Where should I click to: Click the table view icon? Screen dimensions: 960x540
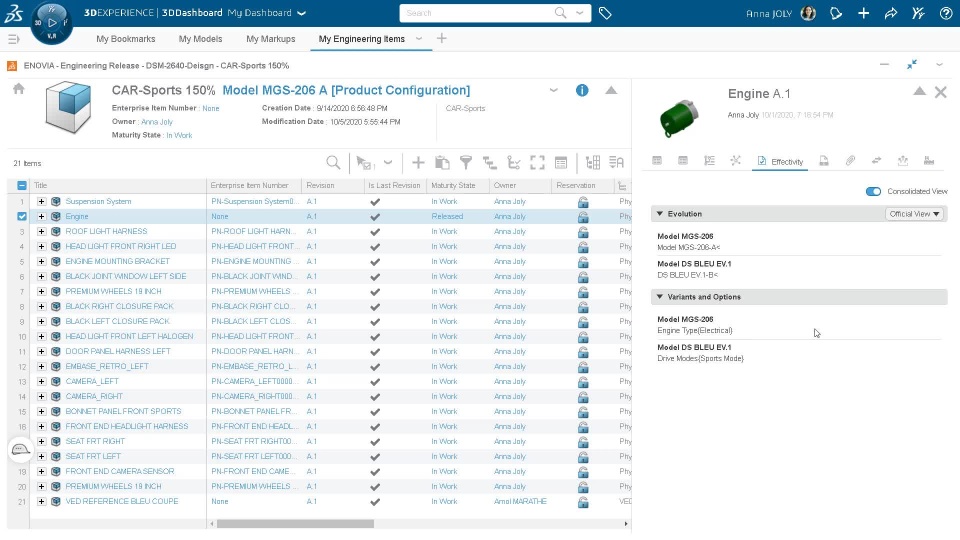tap(561, 163)
